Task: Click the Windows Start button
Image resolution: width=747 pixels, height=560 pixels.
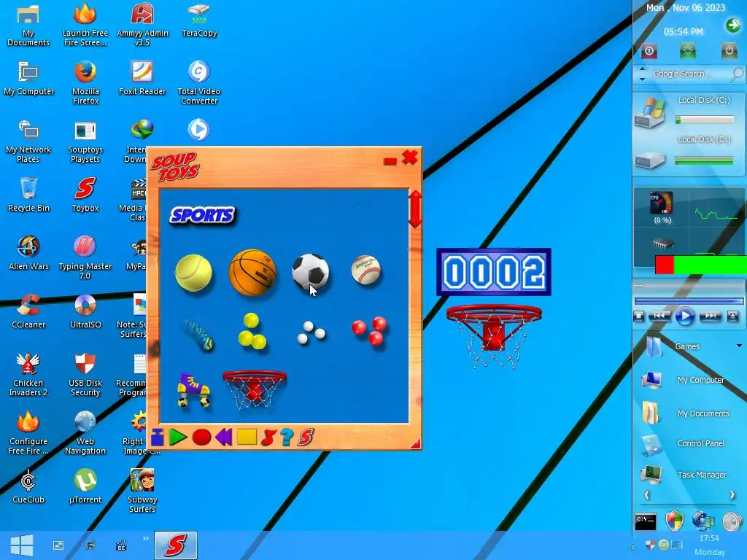Action: click(x=21, y=545)
